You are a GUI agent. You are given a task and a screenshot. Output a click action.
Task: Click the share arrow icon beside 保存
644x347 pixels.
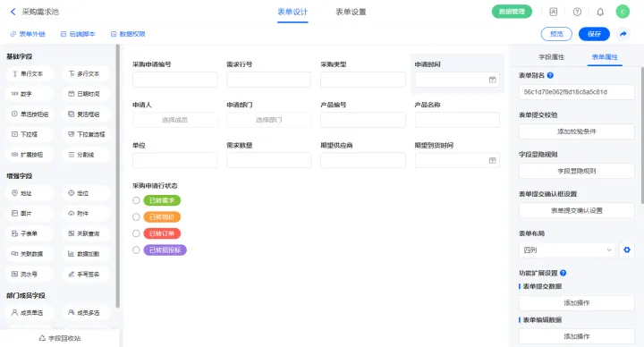623,34
